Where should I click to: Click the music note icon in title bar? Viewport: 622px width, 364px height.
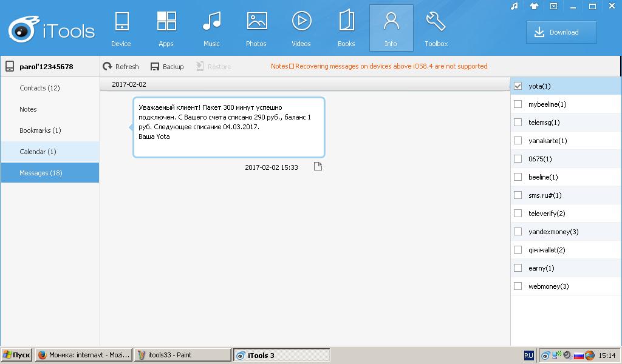point(514,6)
